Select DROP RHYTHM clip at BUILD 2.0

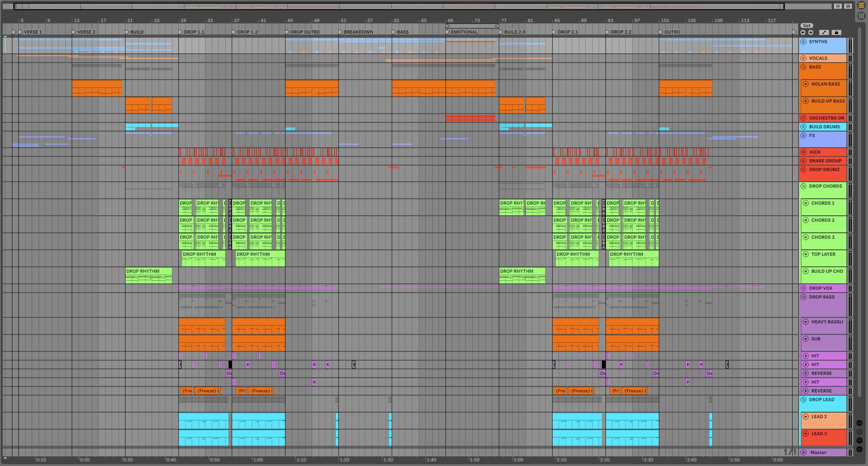coord(522,276)
